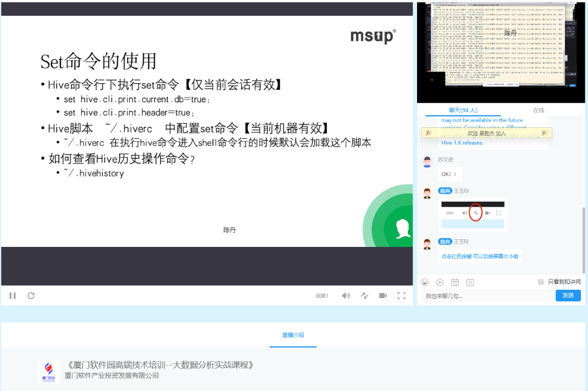Open the 线路1 line selector
Image resolution: width=588 pixels, height=391 pixels.
[322, 295]
